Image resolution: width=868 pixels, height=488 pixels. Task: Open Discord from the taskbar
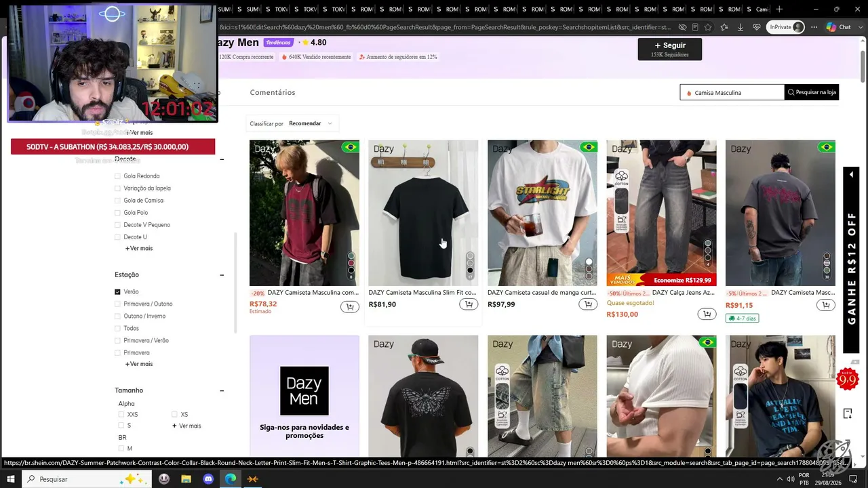click(x=208, y=479)
